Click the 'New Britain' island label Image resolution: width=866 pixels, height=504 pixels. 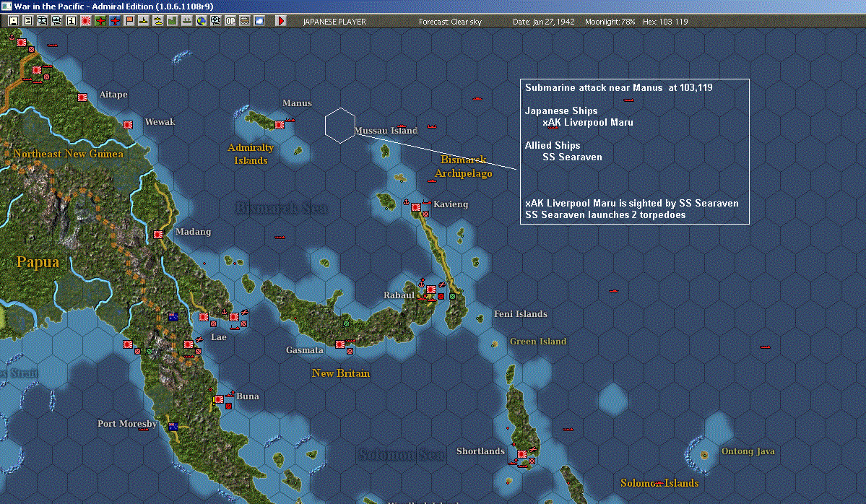coord(341,373)
